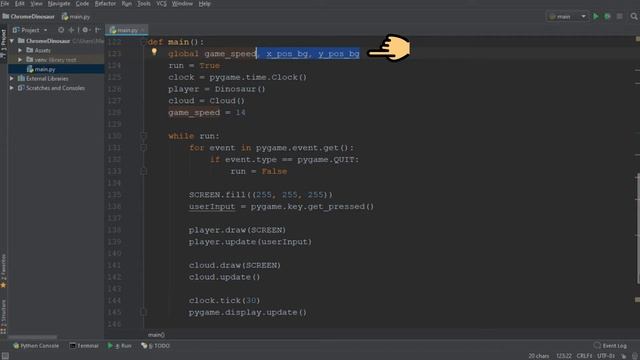Click on SCREEN.fill((255, 255, 255)) line
Viewport: 640px width, 360px height.
point(260,195)
